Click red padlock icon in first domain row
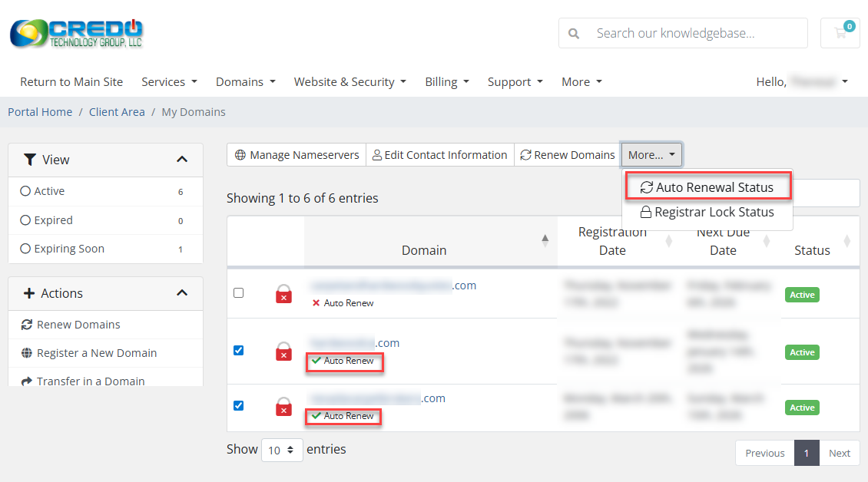Screen dimensions: 868x482 pos(283,294)
